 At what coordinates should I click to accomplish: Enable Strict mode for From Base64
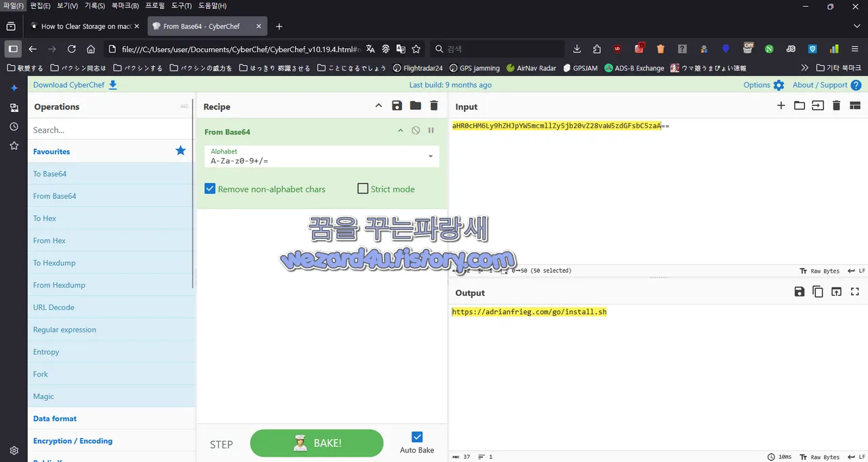[363, 189]
